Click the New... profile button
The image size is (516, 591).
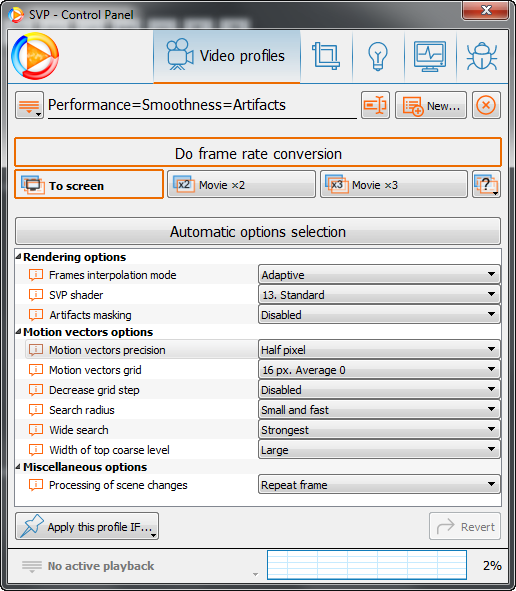431,105
